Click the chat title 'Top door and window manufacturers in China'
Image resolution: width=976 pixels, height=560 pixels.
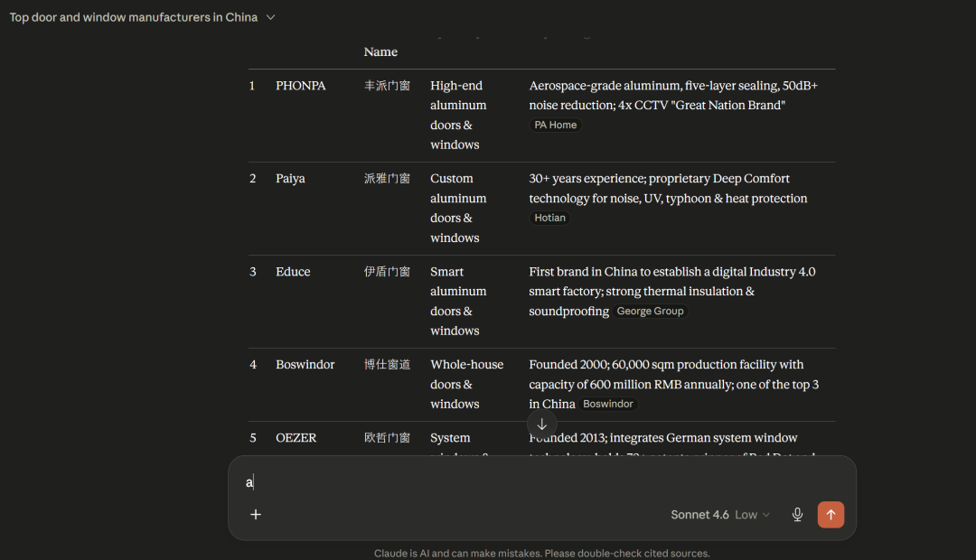coord(133,17)
